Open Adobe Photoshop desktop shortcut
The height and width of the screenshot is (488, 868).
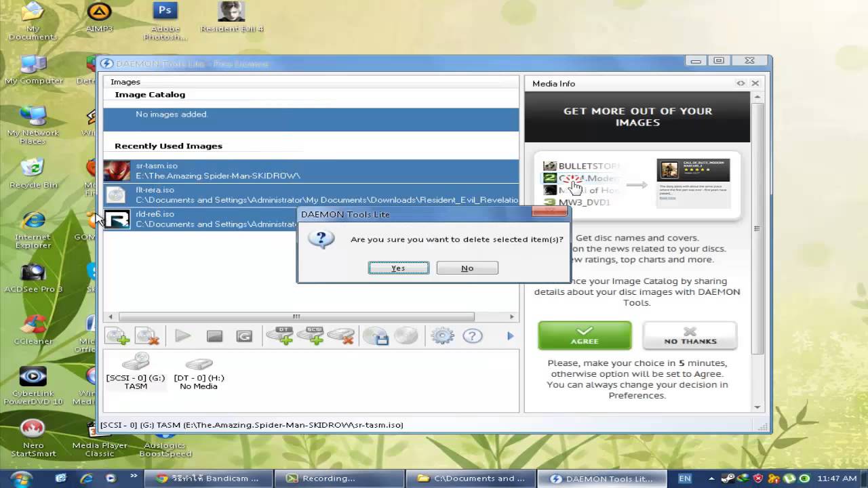point(165,22)
